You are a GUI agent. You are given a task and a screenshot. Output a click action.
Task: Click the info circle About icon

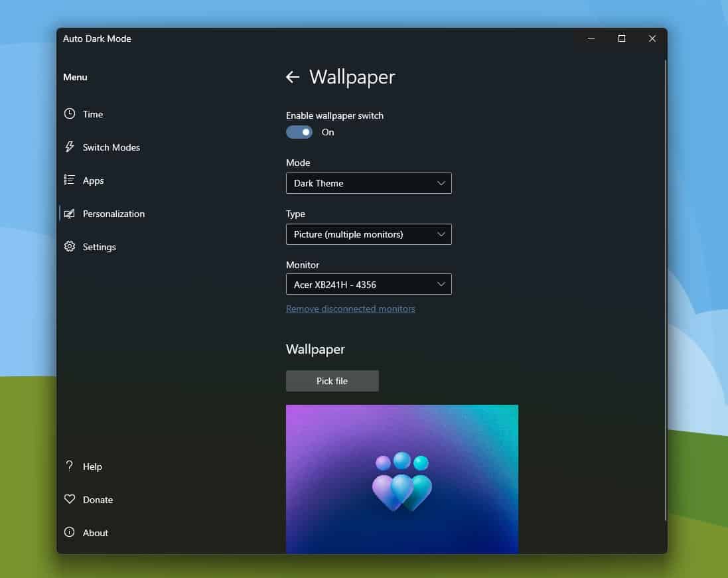tap(70, 532)
